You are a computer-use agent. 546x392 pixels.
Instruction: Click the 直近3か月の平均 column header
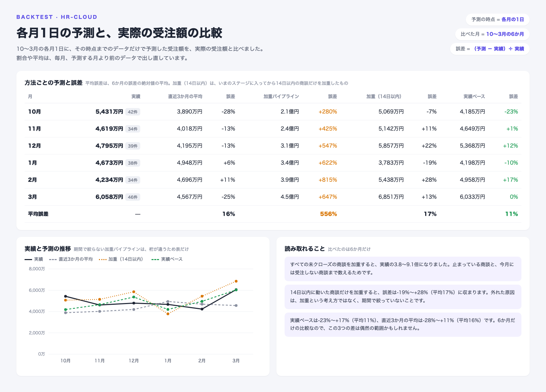pos(185,96)
